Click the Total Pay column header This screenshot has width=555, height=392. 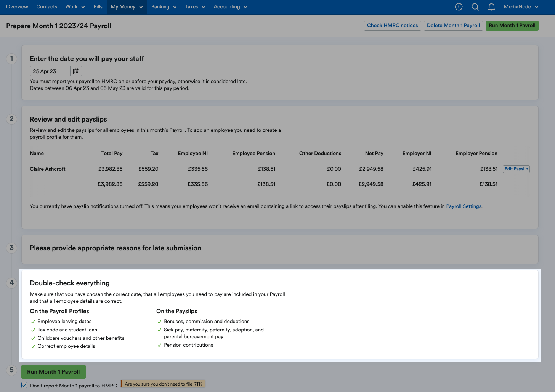click(112, 154)
